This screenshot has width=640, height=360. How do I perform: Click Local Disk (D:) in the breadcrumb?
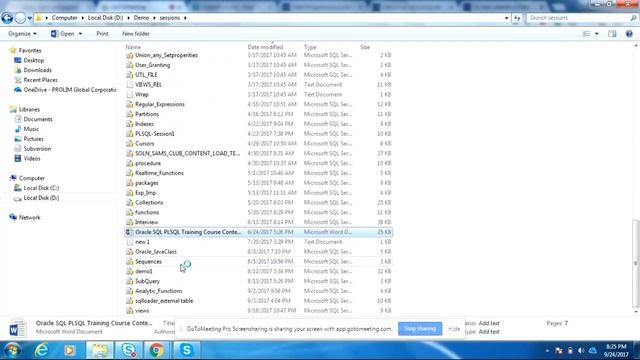(x=105, y=18)
